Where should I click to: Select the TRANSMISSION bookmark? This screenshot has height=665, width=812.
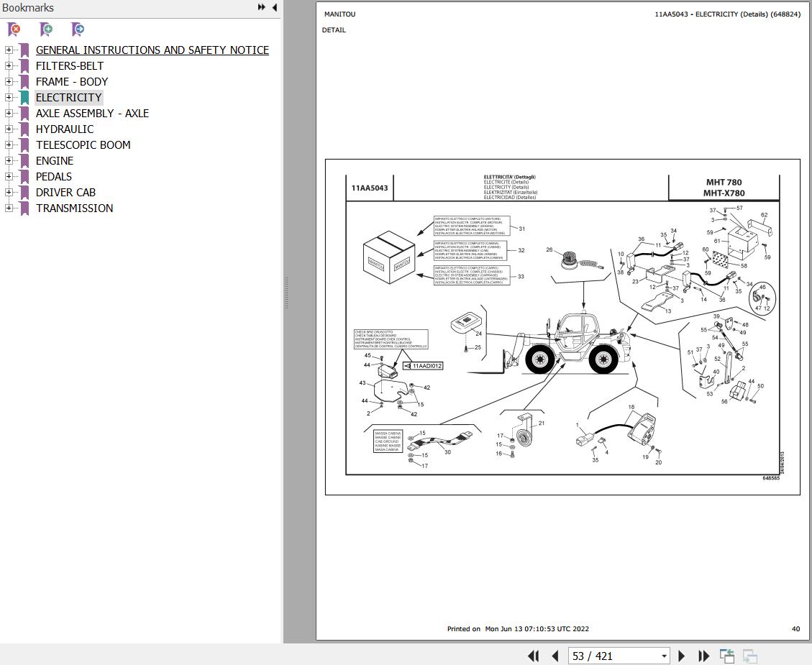[x=75, y=208]
